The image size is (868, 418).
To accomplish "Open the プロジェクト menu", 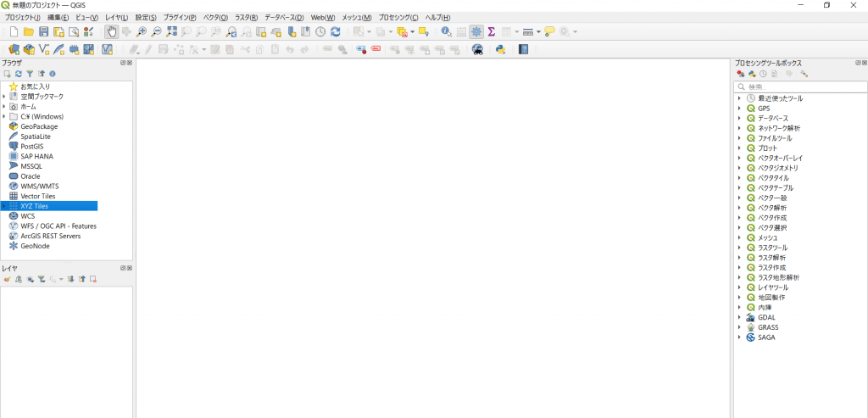I will tap(22, 18).
